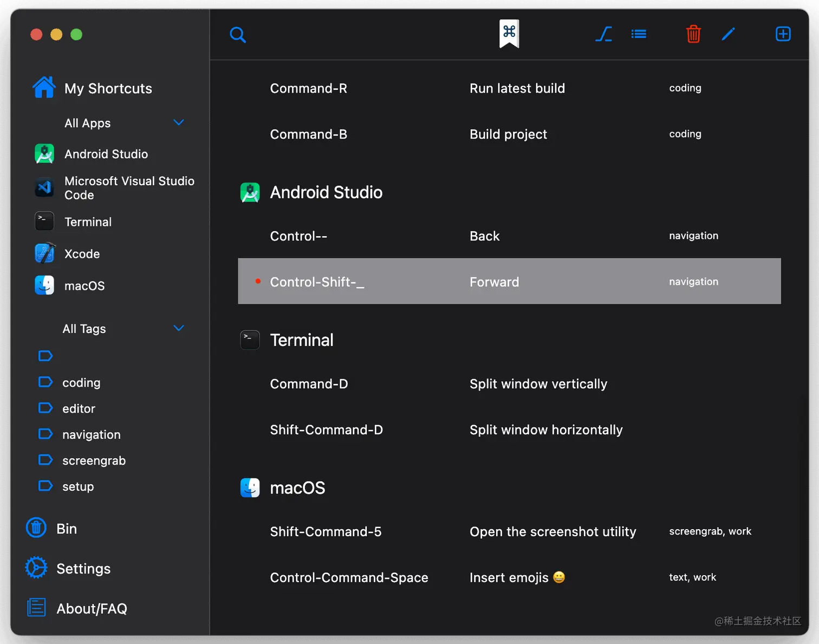Click the plus add-shortcut icon
Screen dimensions: 819x644
(783, 34)
